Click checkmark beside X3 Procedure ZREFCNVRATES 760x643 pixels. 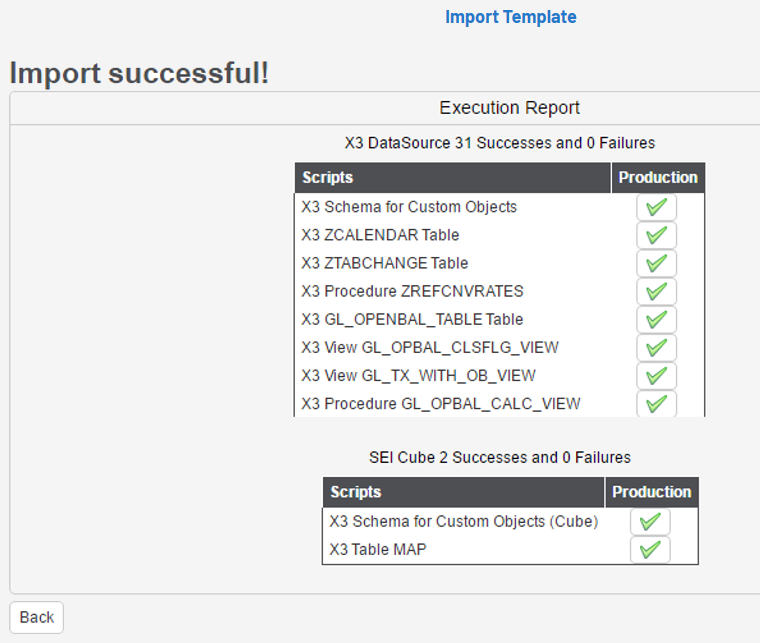(x=656, y=291)
